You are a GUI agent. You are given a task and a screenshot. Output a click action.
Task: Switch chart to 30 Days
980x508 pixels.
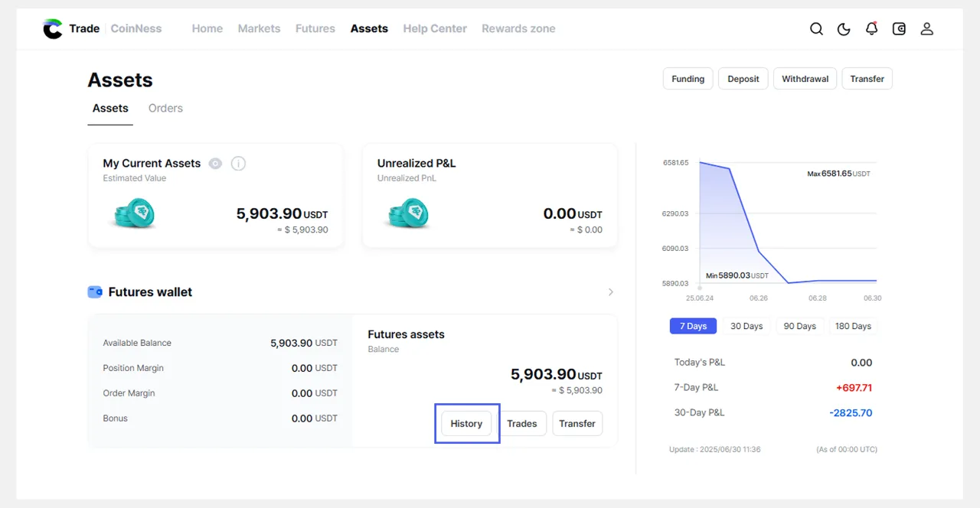(x=746, y=326)
